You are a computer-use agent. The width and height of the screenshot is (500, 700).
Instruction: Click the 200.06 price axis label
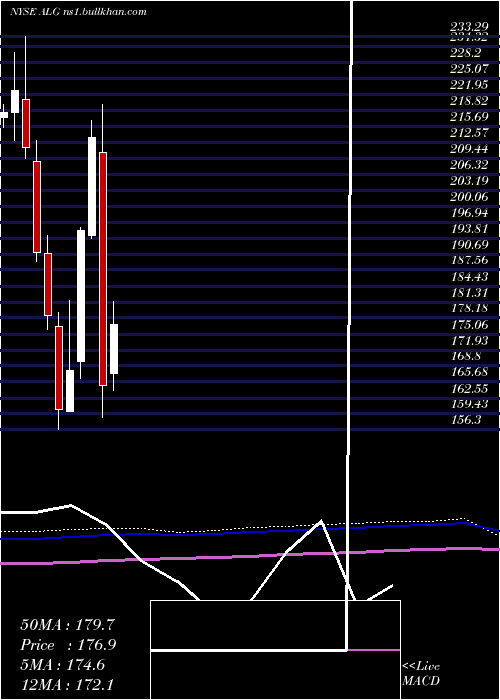(x=469, y=197)
